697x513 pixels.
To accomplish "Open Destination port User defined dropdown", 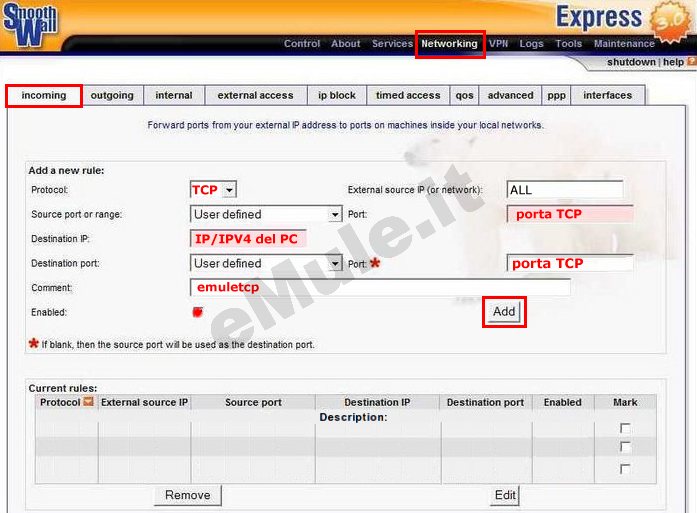I will coord(266,263).
